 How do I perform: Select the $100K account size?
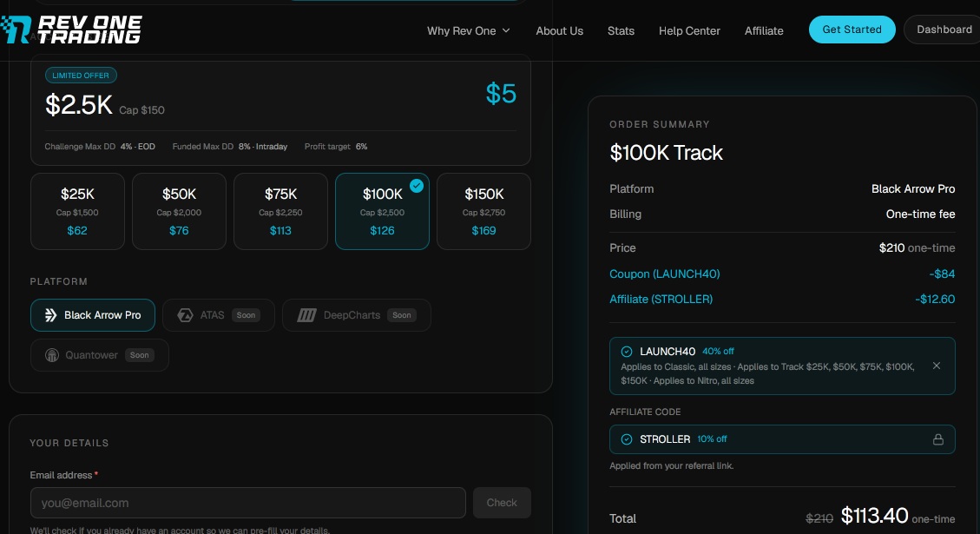(382, 211)
